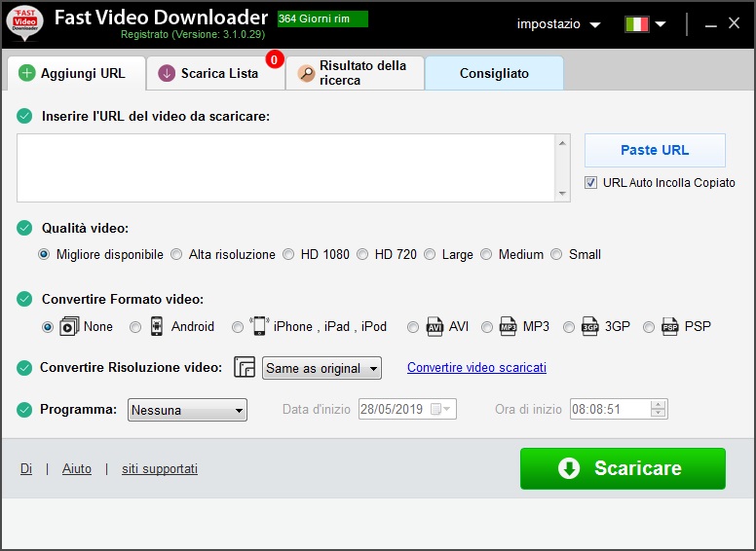Open Same as original resolution dropdown

point(321,368)
